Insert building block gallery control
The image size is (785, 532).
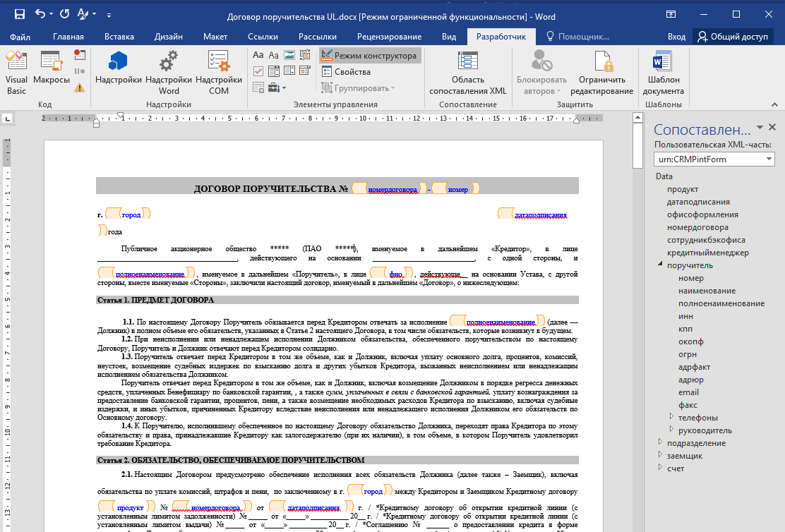click(305, 55)
